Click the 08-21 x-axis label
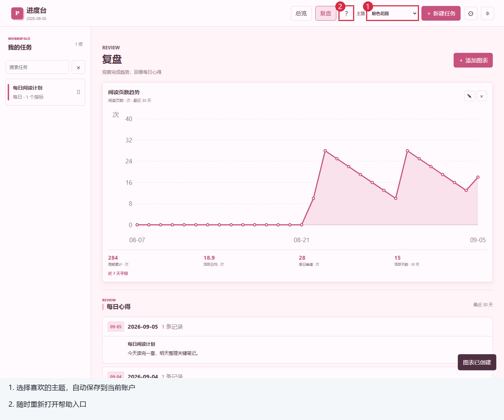504x420 pixels. coord(301,240)
